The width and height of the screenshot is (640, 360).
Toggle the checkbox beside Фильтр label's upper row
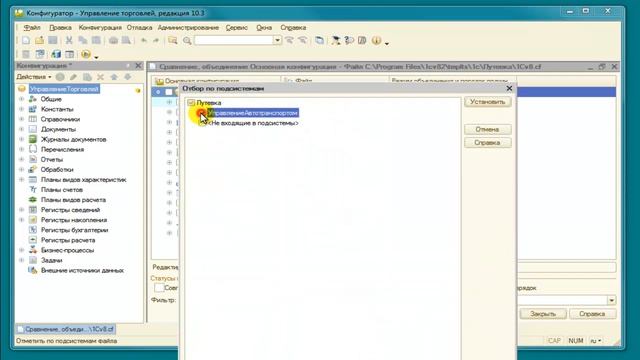click(x=159, y=288)
